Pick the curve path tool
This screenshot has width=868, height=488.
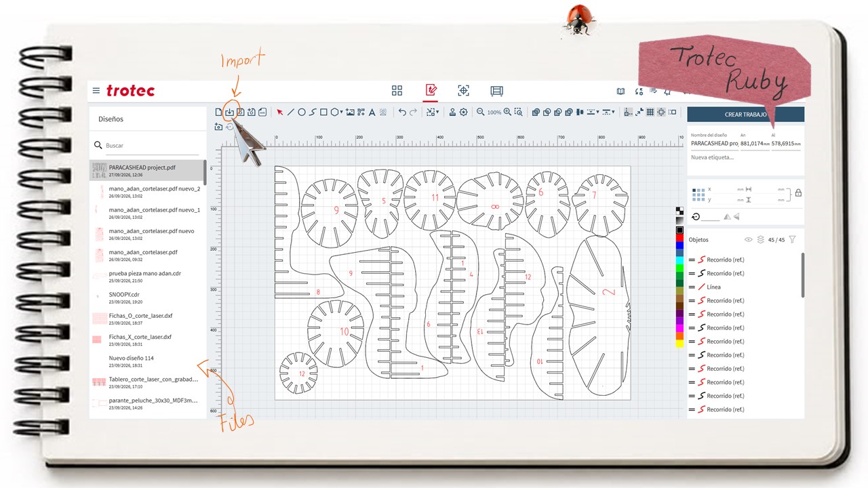[x=313, y=112]
